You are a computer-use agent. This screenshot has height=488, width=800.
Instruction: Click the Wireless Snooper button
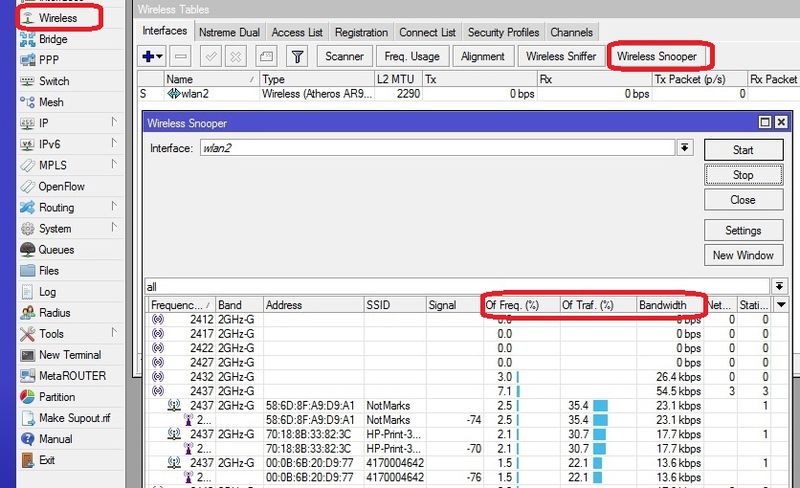[x=657, y=56]
